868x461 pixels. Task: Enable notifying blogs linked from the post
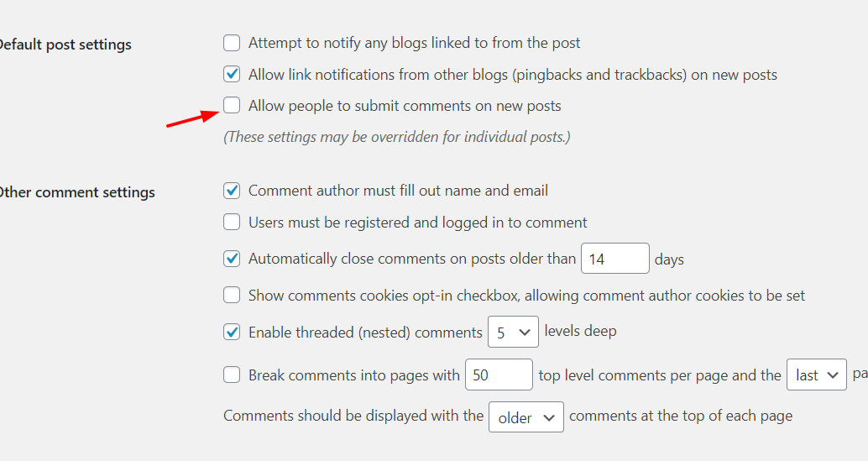(x=232, y=43)
